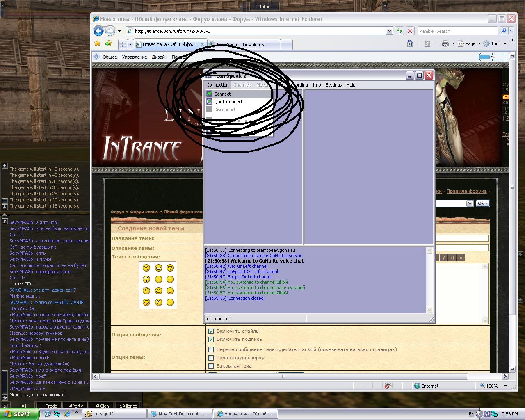Click the TeamSpeak log vertical scrollbar

click(x=429, y=280)
